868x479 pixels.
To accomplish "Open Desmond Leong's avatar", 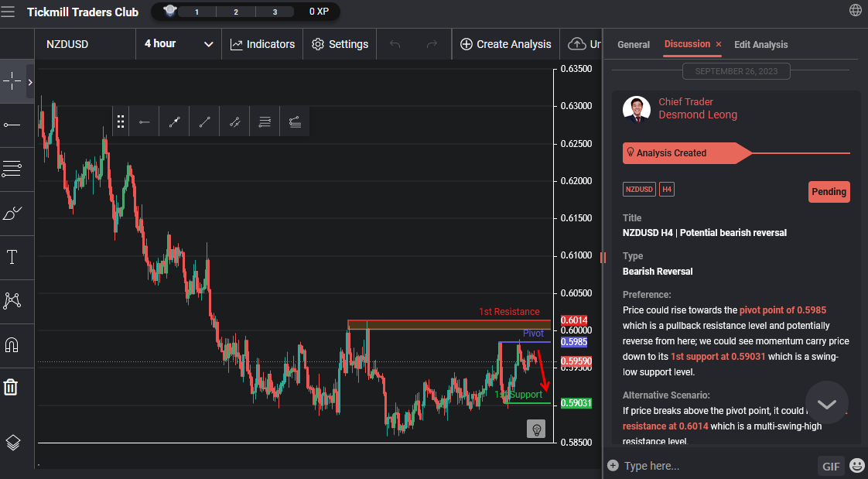I will coord(636,109).
